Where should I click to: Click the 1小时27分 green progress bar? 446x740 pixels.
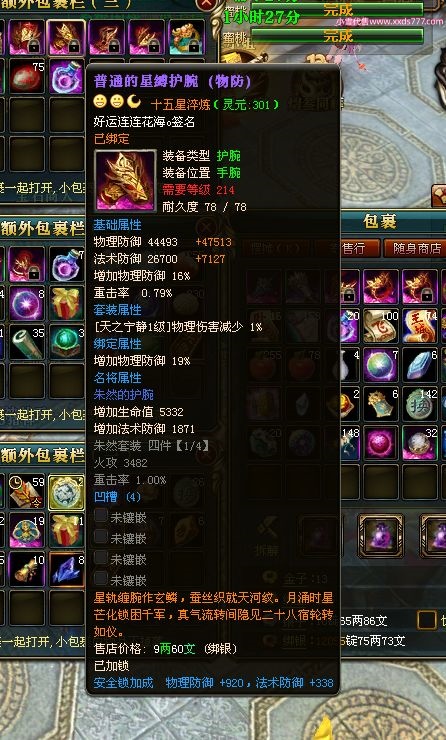coord(337,9)
